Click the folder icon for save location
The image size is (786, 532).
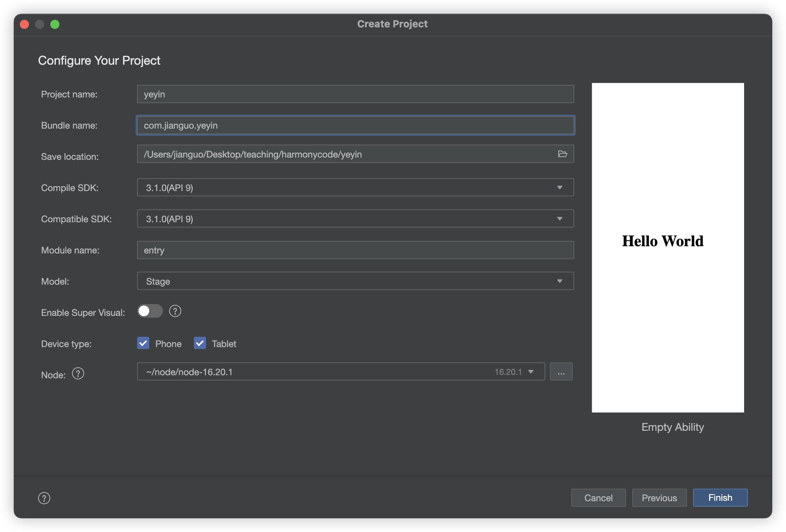(562, 154)
